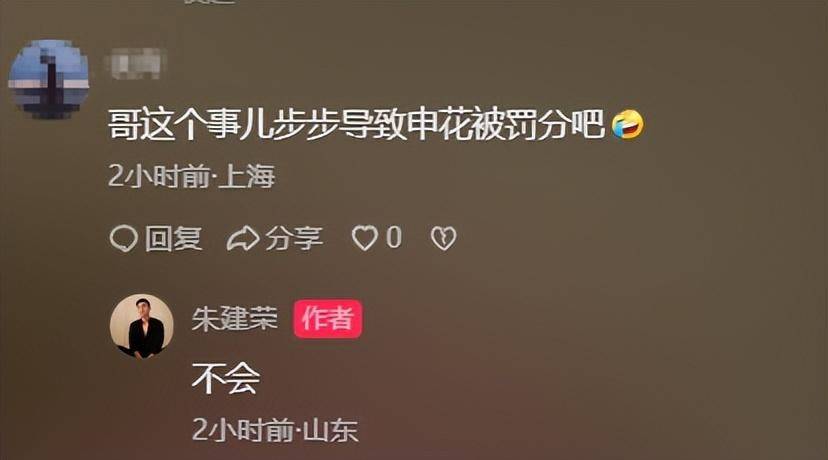
Task: Tap the red 作者 badge
Action: click(x=328, y=318)
